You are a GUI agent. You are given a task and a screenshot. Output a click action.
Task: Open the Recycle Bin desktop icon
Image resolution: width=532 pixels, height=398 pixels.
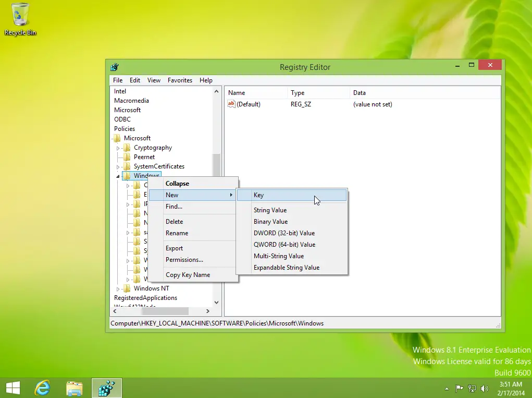pos(20,19)
